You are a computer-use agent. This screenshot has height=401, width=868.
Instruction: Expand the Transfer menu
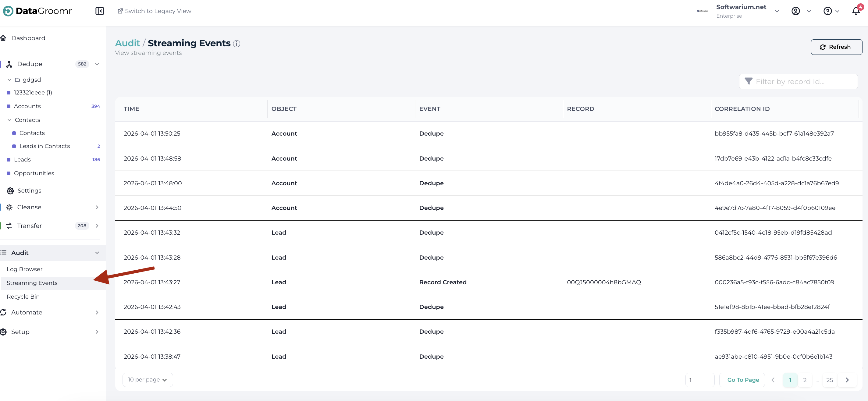pos(97,226)
